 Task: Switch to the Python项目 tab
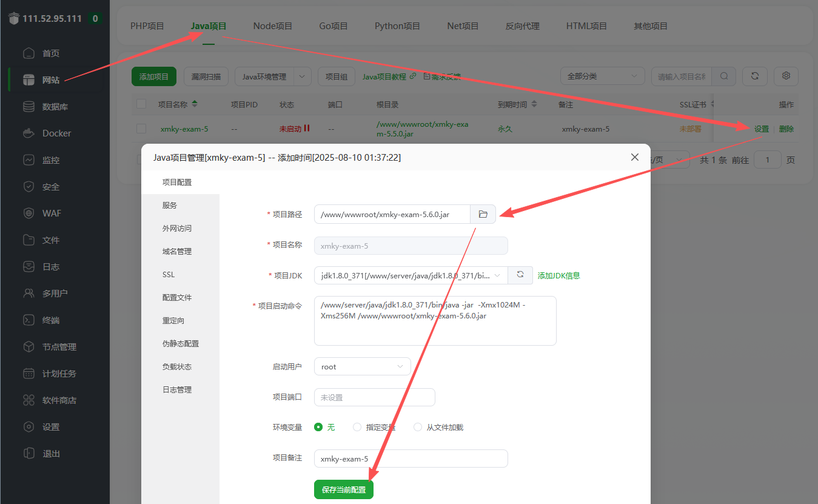[397, 26]
